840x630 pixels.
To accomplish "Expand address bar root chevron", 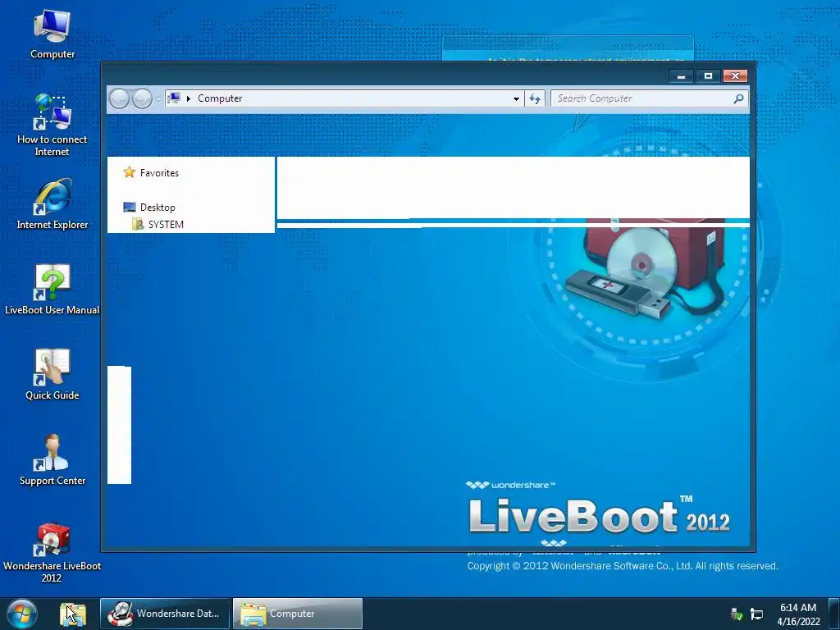I will point(188,98).
